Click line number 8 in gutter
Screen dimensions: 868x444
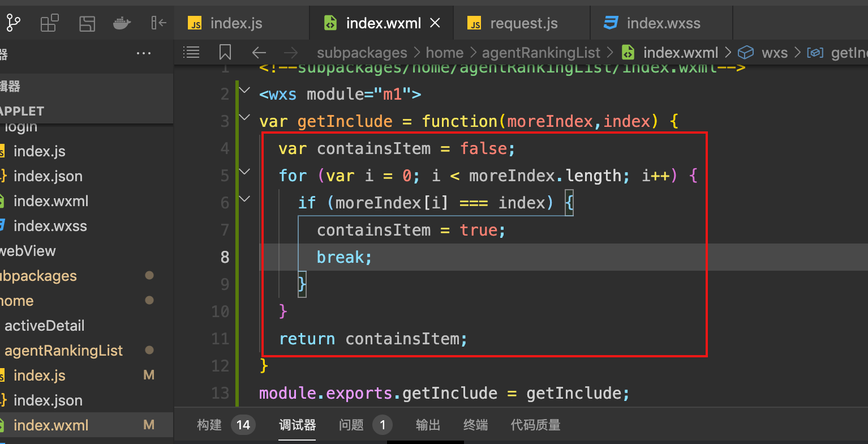(225, 257)
